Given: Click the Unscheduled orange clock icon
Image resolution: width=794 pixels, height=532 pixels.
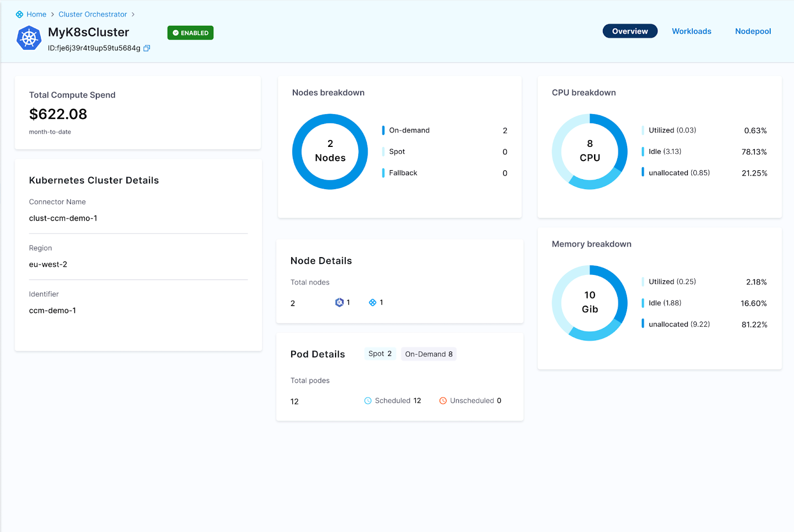Looking at the screenshot, I should click(x=443, y=400).
